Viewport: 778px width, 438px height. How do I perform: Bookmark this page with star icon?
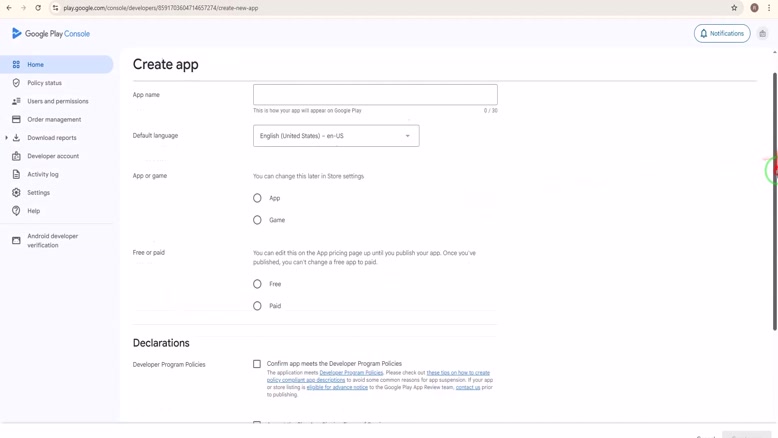[x=734, y=8]
